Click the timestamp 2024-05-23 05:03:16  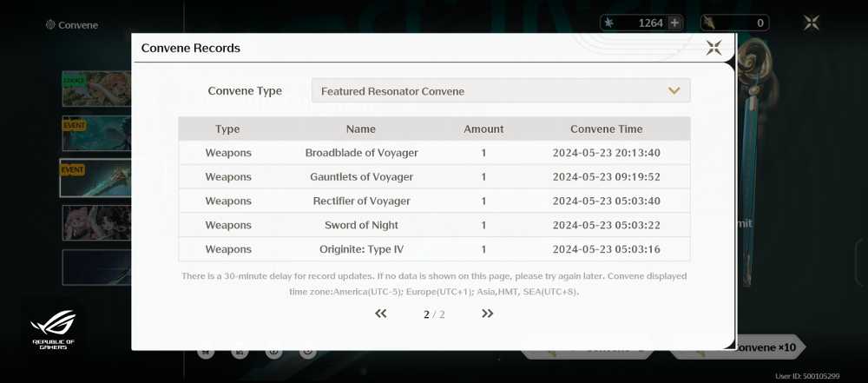click(606, 249)
